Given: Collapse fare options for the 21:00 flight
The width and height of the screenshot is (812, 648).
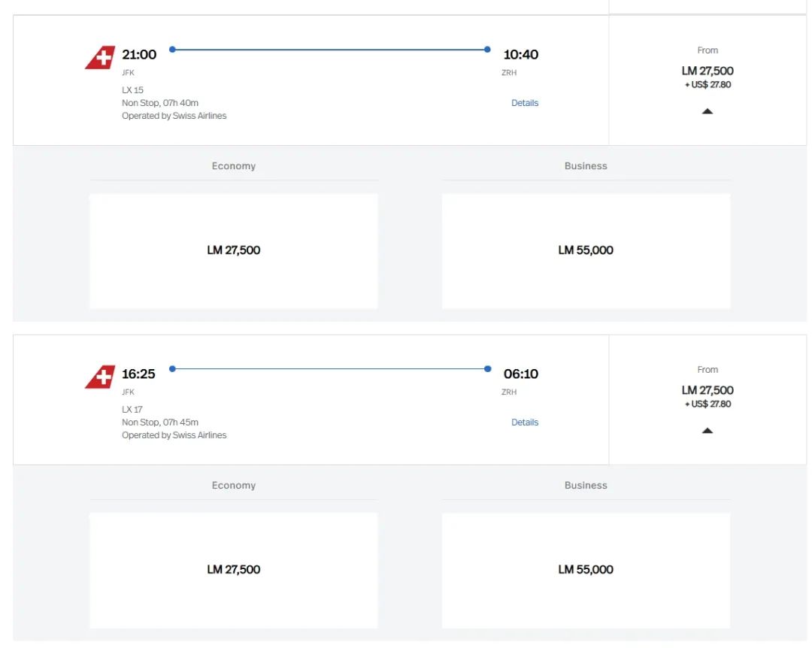Looking at the screenshot, I should (x=707, y=111).
